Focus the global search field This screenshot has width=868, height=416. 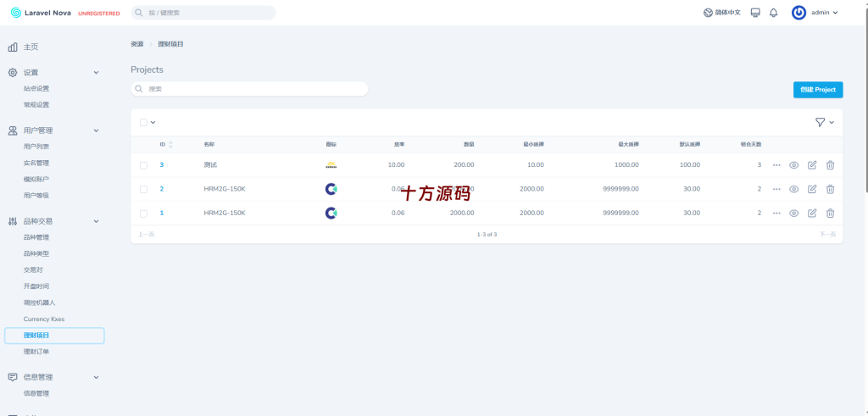pos(203,13)
